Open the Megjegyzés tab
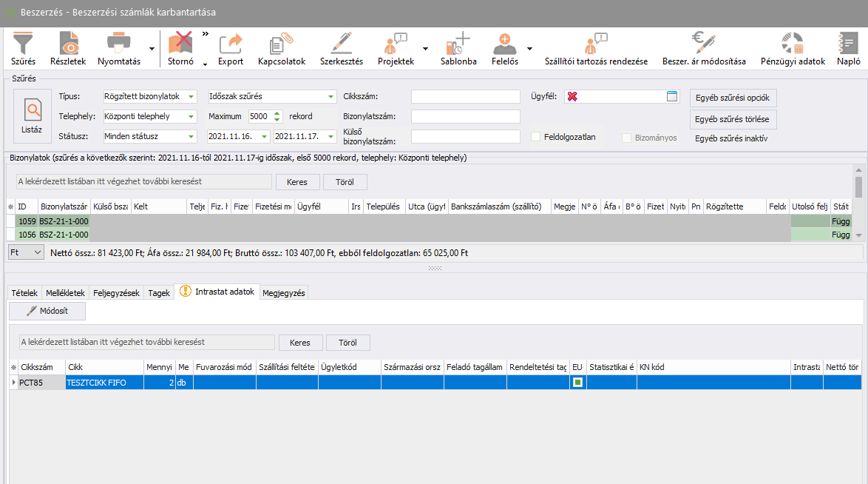 pos(284,293)
